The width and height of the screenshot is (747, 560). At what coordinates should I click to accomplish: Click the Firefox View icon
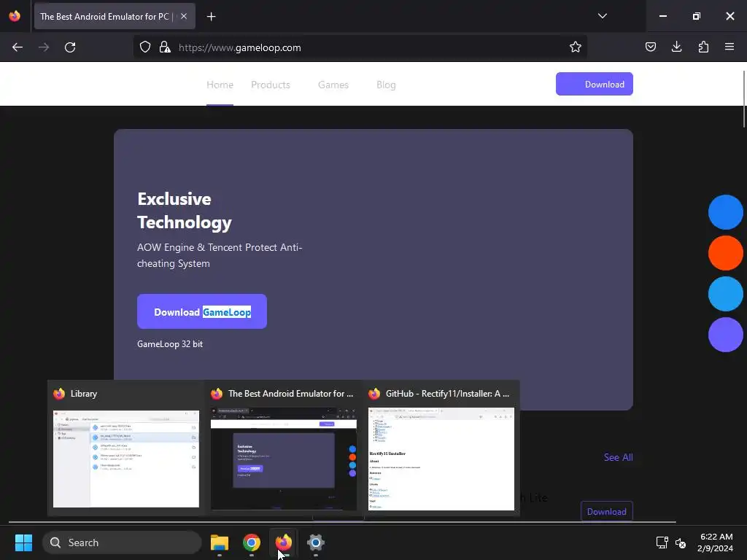[x=15, y=16]
